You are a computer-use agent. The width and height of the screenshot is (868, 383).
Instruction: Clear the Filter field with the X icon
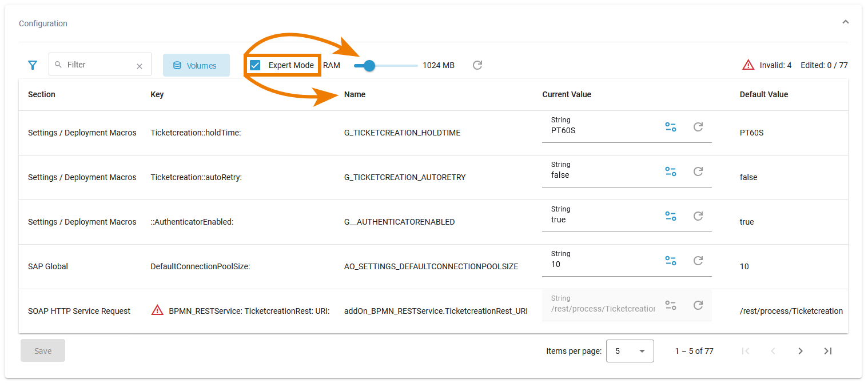140,66
